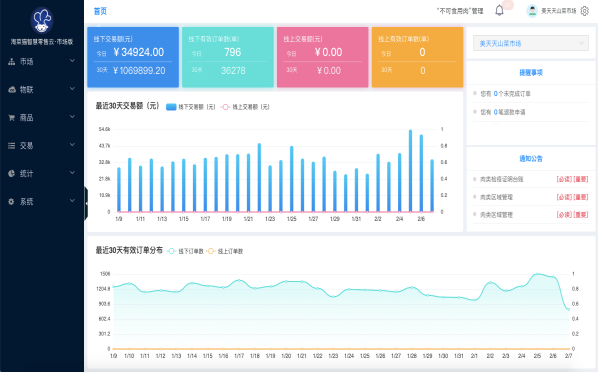Click the 通知公告 panel heading
The height and width of the screenshot is (372, 598).
pos(531,159)
